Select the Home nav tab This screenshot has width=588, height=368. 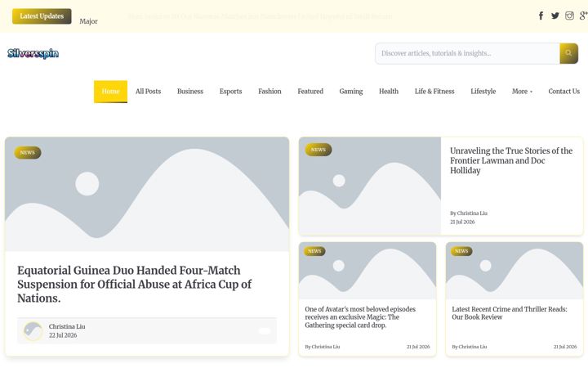(x=110, y=92)
